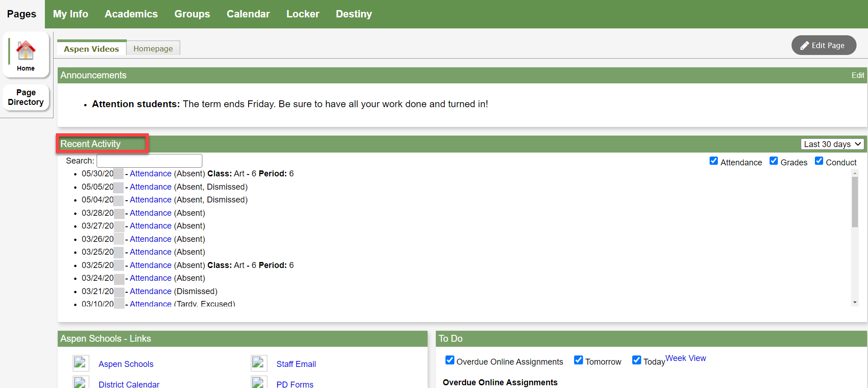Click the Home house icon
The image size is (868, 388).
pyautogui.click(x=26, y=50)
